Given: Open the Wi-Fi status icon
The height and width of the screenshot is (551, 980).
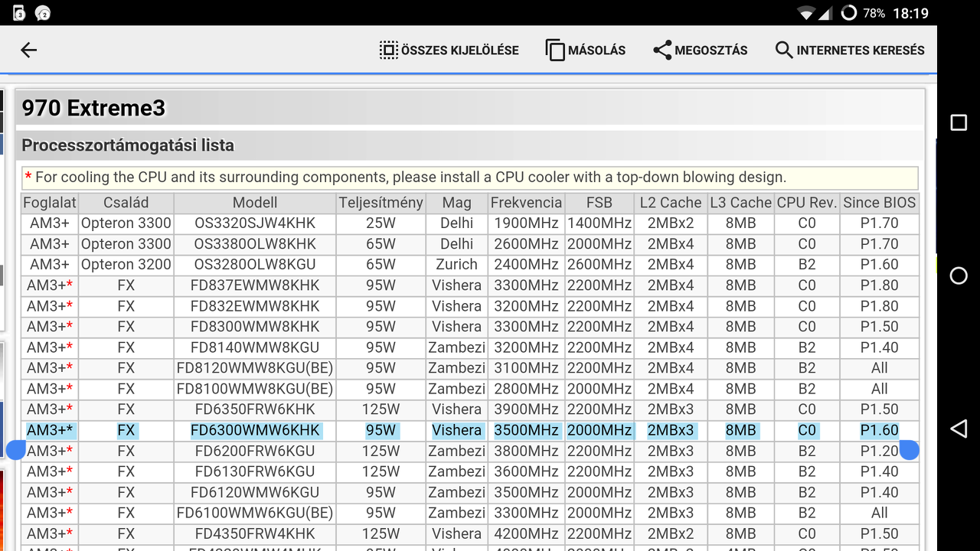Looking at the screenshot, I should coord(805,13).
